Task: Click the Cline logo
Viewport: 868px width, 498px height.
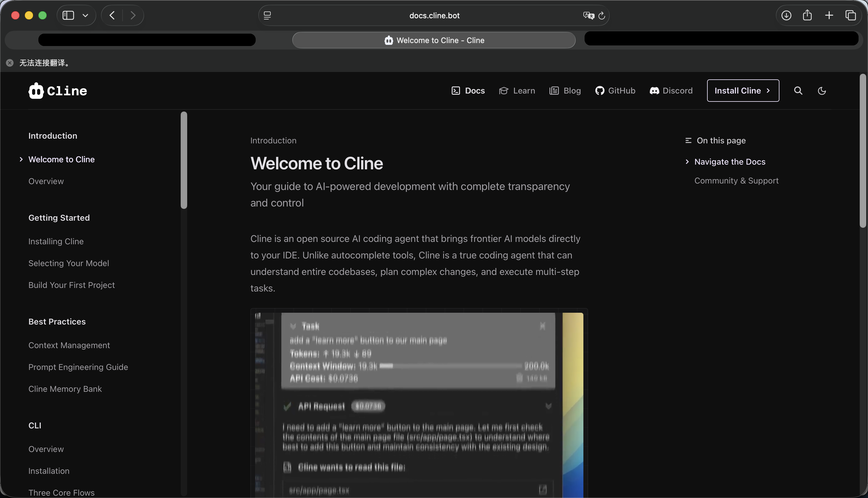Action: pyautogui.click(x=58, y=91)
